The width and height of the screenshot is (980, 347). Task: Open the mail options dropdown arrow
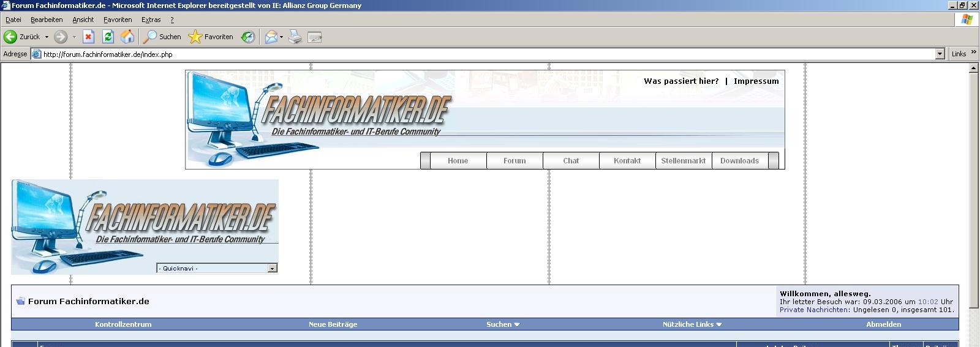[281, 37]
